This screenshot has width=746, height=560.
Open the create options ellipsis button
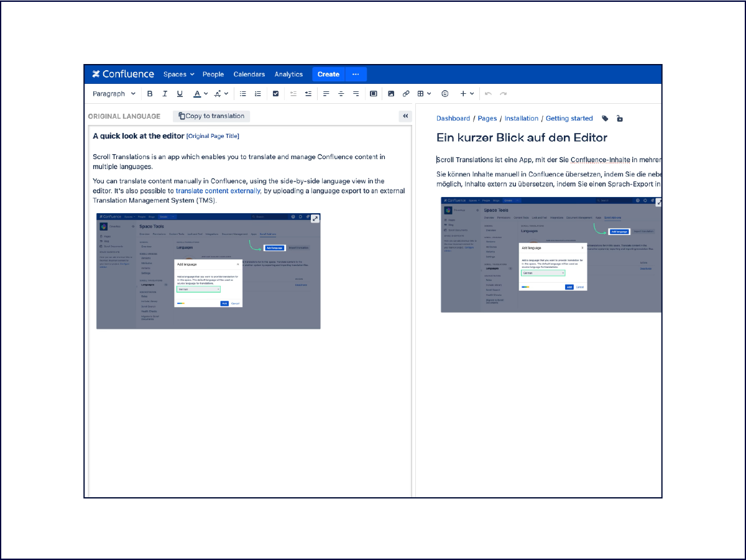click(356, 75)
